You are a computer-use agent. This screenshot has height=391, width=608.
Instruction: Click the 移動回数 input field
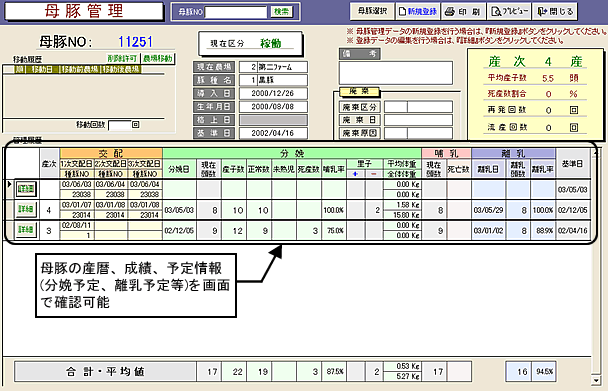click(119, 125)
